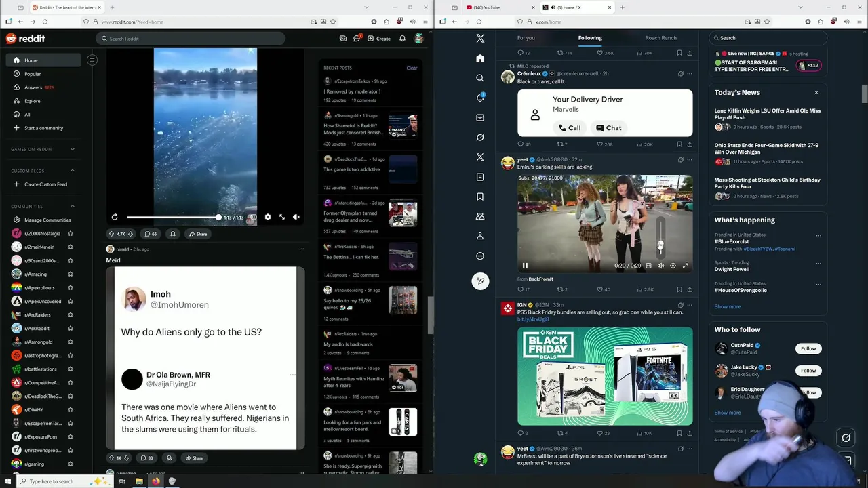Open X Bookmarks icon in sidebar

tap(480, 197)
